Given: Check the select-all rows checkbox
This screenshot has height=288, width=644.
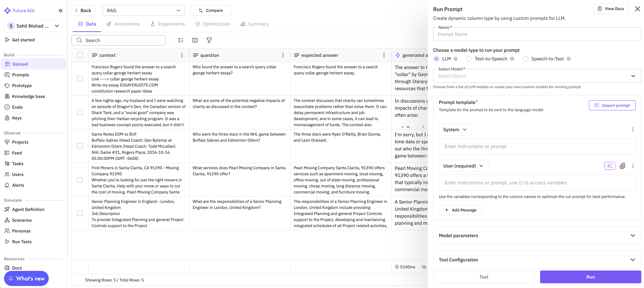Looking at the screenshot, I should (80, 55).
